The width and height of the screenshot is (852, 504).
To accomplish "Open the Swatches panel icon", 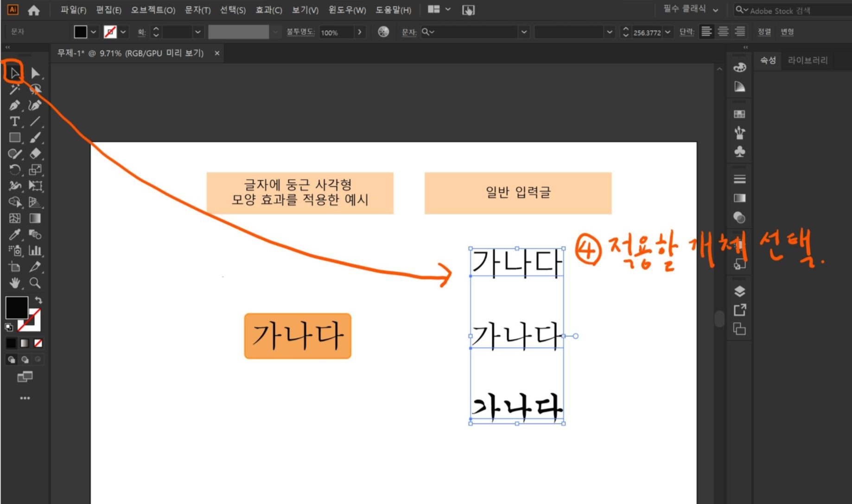I will [x=739, y=113].
